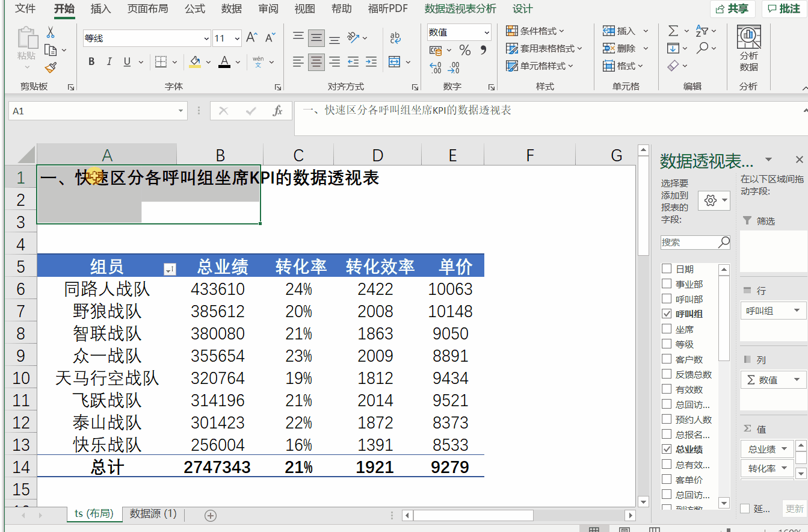Check the 呼叫部 field checkbox
This screenshot has width=808, height=532.
667,299
